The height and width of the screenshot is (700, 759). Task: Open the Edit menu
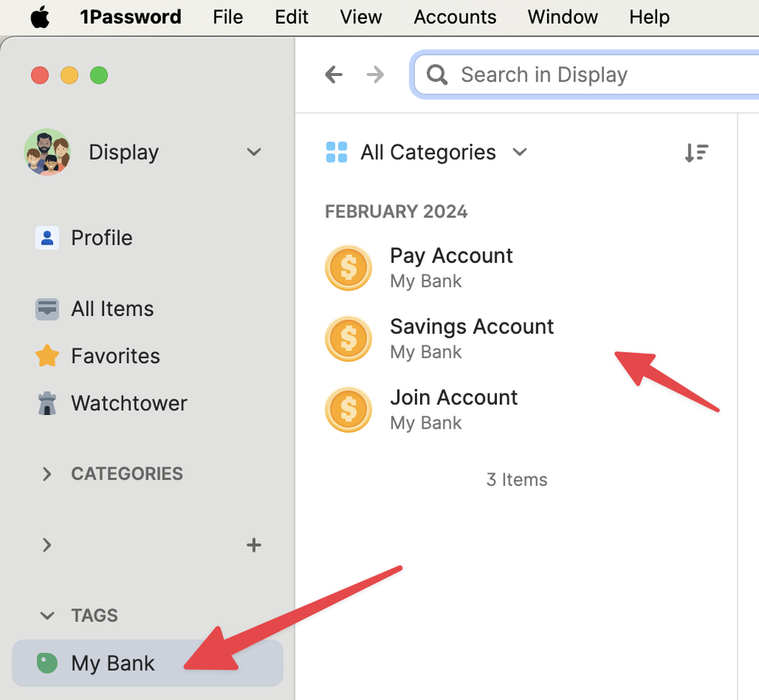(292, 17)
